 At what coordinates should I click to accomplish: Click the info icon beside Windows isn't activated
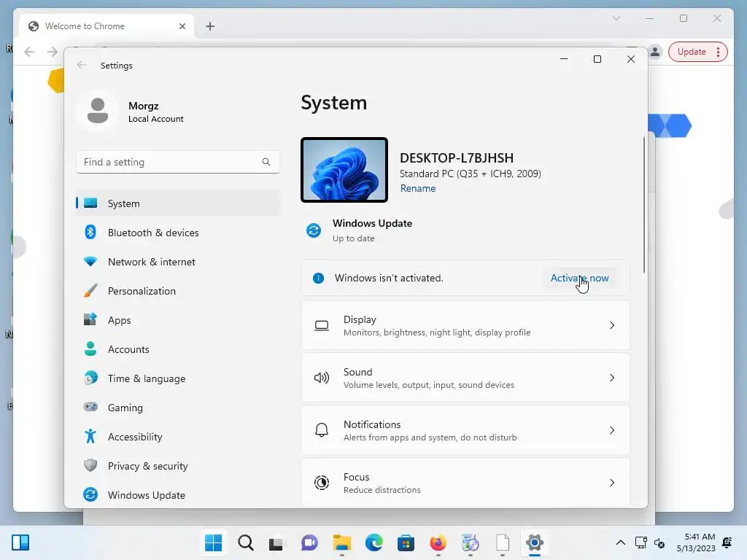point(318,278)
